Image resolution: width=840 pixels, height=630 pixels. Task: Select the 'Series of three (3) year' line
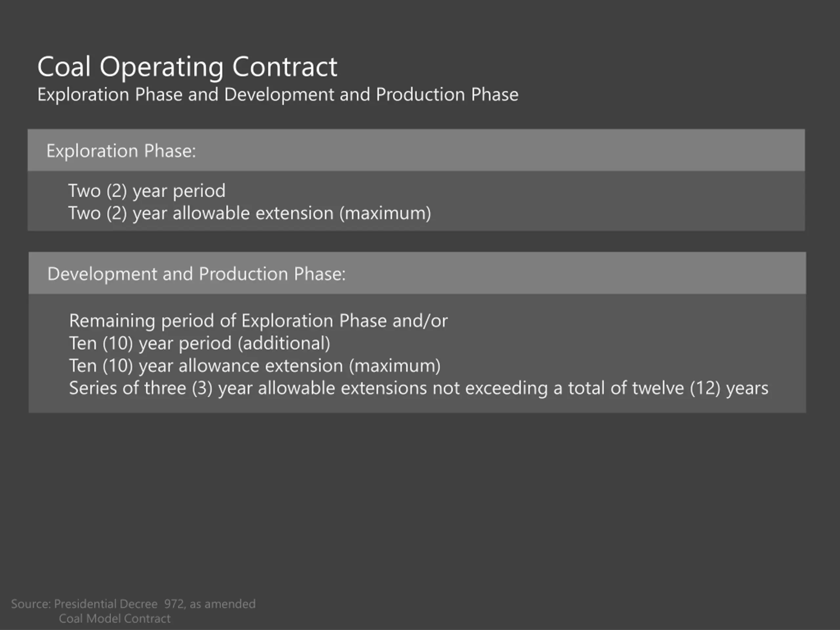[418, 388]
